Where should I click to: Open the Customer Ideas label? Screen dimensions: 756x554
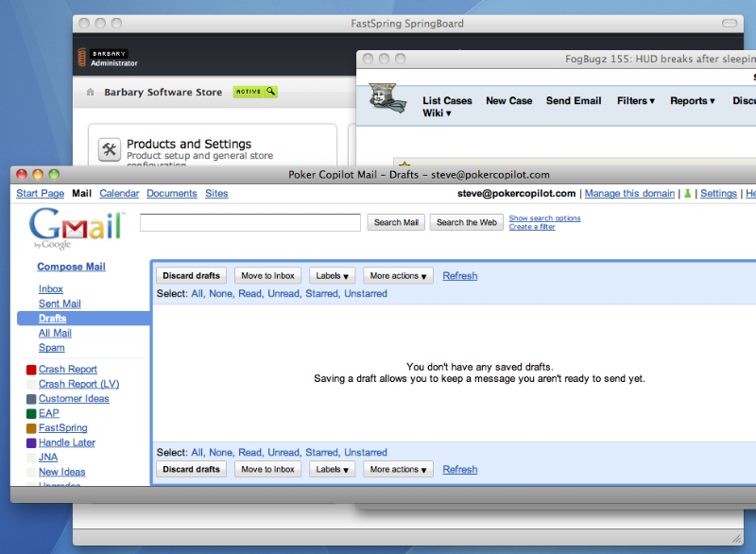(74, 399)
